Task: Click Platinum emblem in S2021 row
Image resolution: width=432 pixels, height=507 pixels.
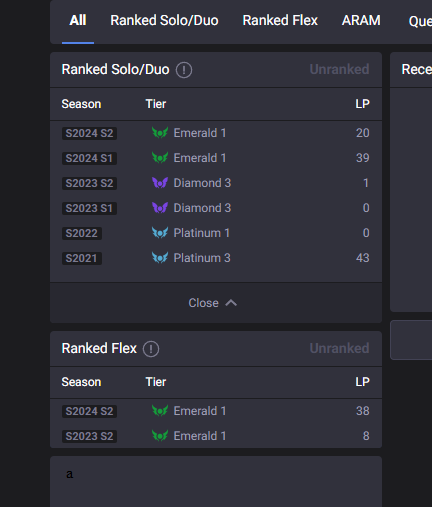Action: tap(160, 258)
